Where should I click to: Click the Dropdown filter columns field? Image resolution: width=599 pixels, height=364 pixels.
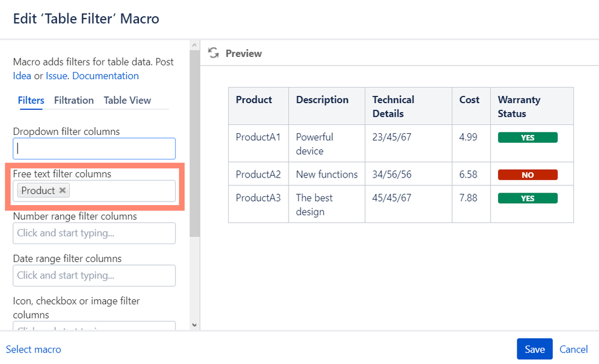coord(94,149)
